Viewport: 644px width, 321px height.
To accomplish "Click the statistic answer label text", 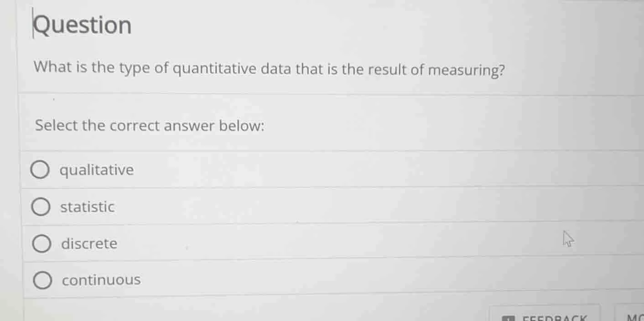I will (x=87, y=207).
